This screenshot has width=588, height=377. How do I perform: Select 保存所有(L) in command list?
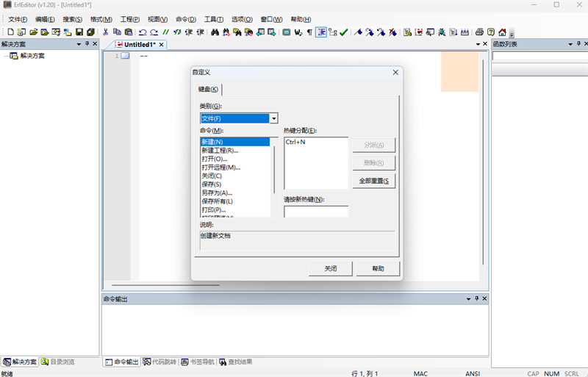point(234,201)
